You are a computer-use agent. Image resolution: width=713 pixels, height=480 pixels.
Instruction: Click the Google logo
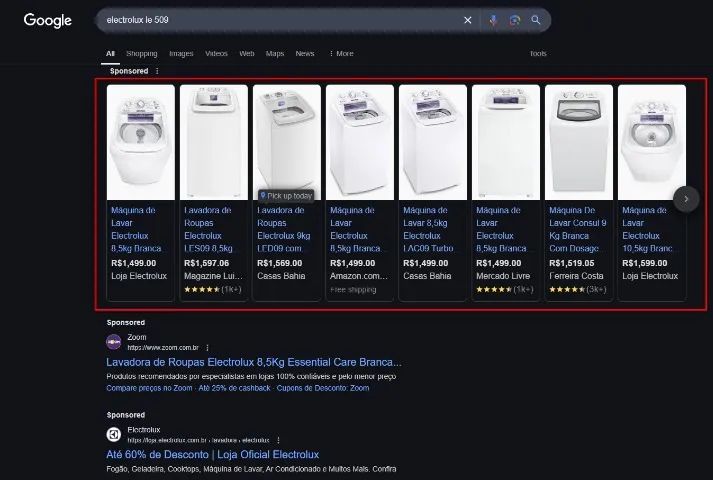click(x=47, y=20)
